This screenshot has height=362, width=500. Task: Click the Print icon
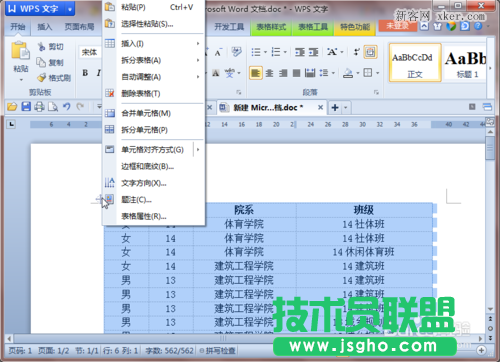[39, 107]
